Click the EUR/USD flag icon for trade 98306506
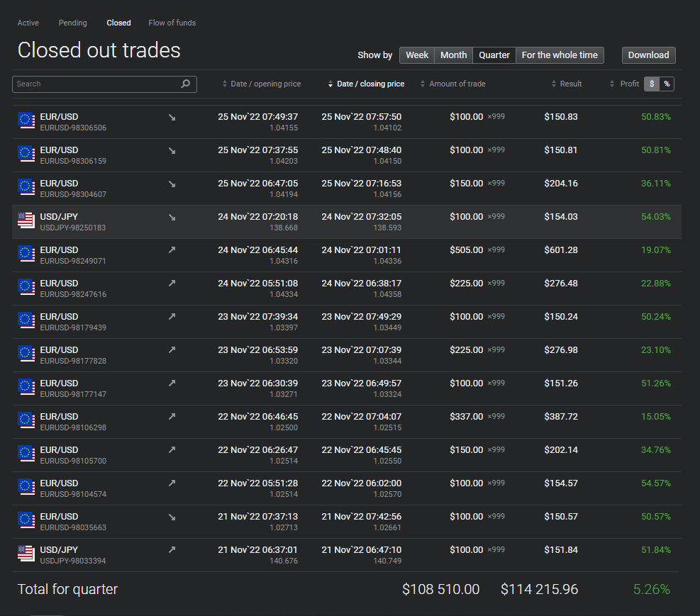The width and height of the screenshot is (700, 616). (x=26, y=121)
